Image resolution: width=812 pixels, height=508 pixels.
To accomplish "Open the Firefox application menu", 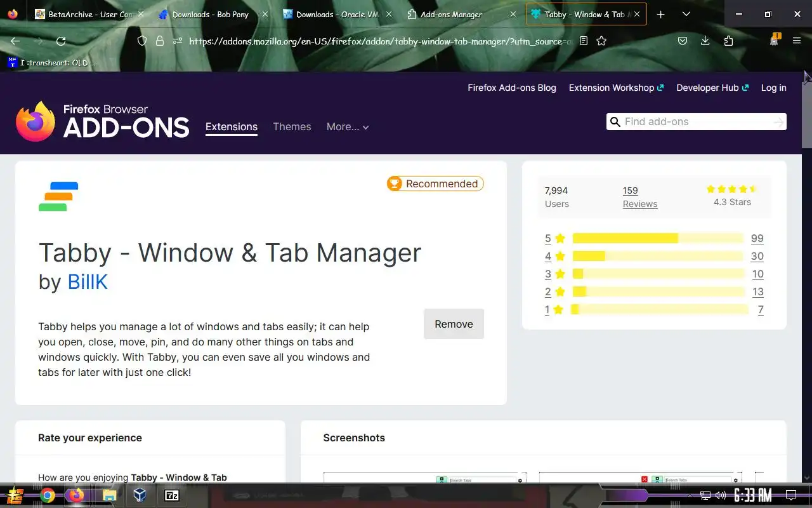I will tap(797, 41).
